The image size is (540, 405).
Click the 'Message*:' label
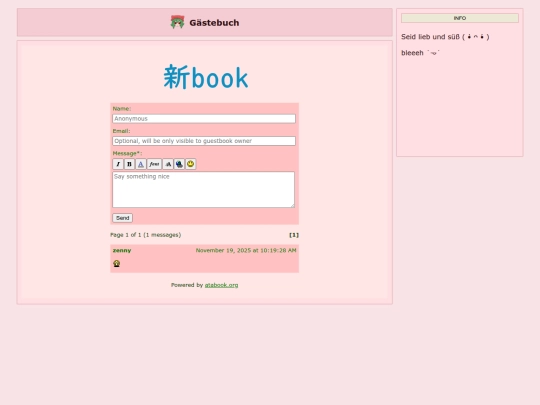127,153
